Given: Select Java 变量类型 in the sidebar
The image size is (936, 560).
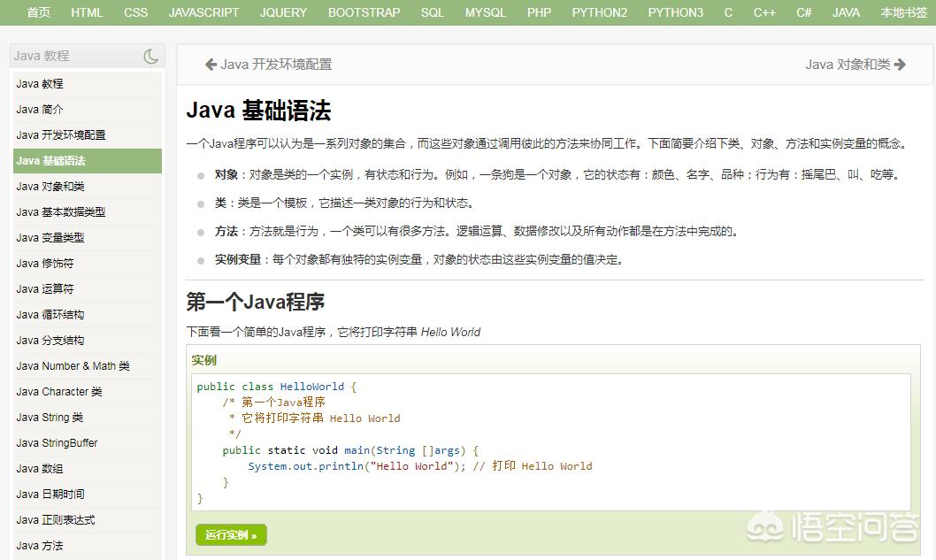Looking at the screenshot, I should [x=88, y=238].
